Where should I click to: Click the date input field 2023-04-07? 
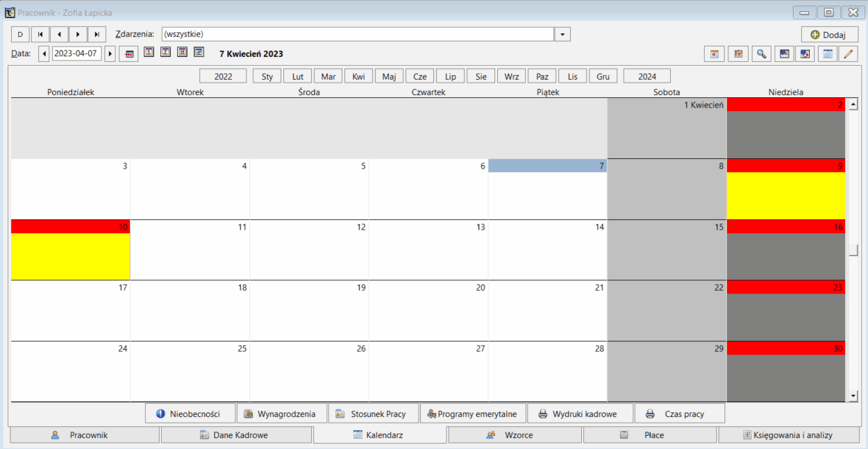click(76, 54)
